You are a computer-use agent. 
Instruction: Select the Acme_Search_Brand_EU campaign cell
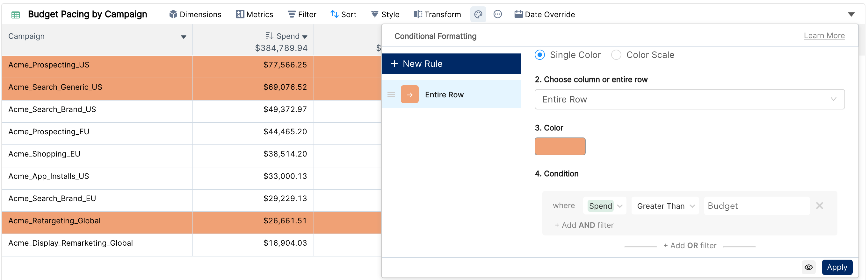(97, 200)
